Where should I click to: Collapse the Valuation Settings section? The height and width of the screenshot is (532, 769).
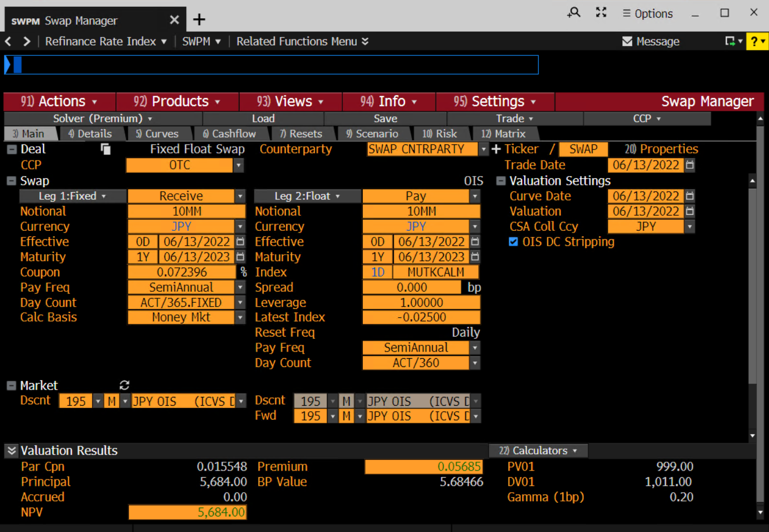point(501,181)
